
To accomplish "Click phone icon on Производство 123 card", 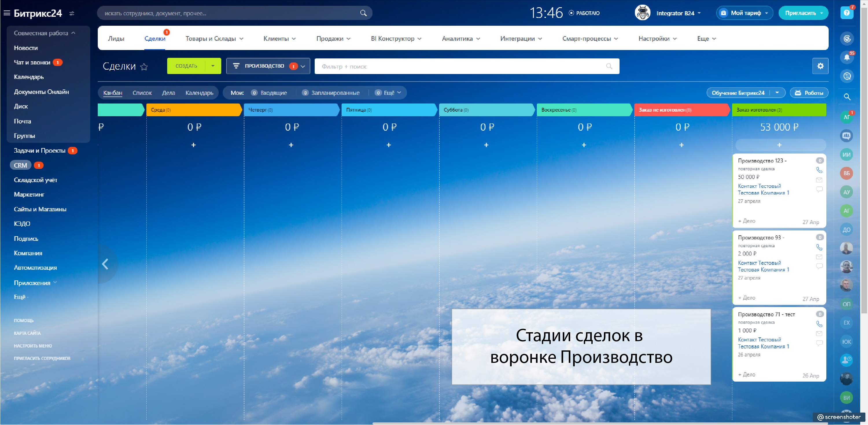I will (819, 170).
